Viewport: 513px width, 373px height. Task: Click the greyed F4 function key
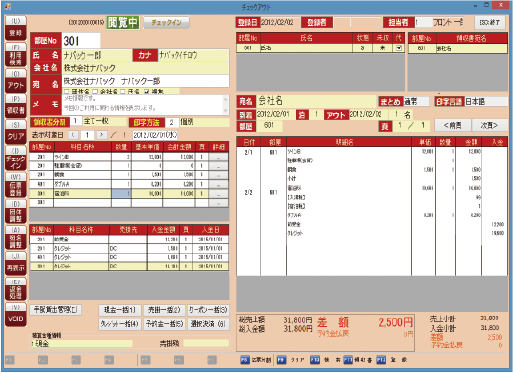pyautogui.click(x=109, y=360)
